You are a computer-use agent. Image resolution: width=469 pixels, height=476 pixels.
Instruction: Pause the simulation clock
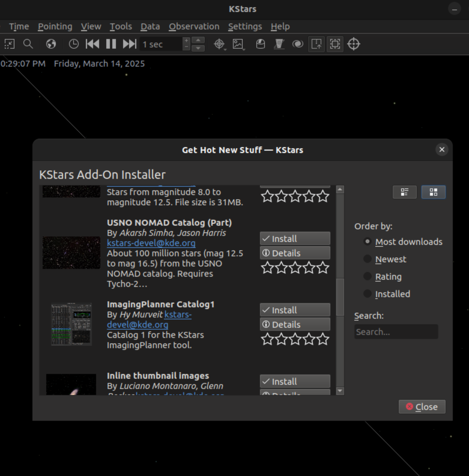tap(111, 44)
